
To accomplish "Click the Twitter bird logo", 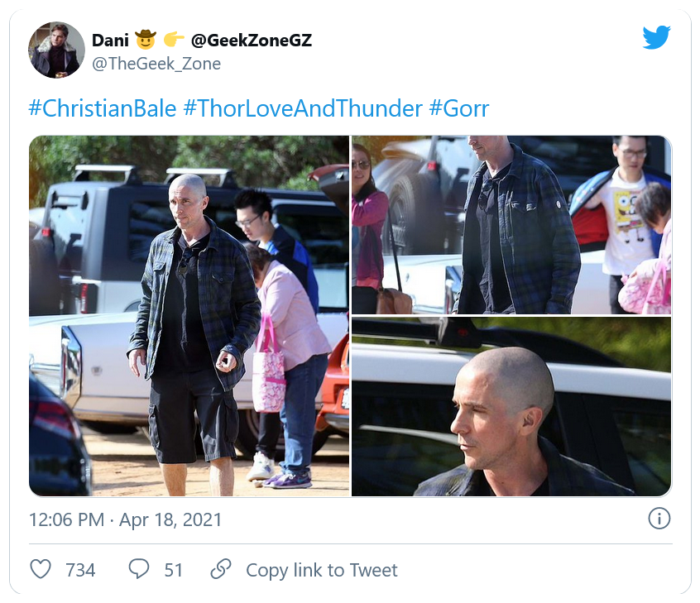I will coord(656,37).
